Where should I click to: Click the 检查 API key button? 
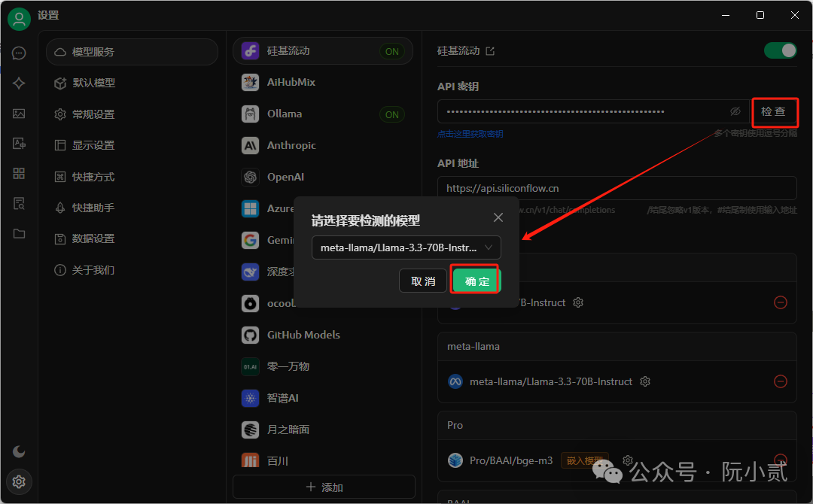[774, 112]
